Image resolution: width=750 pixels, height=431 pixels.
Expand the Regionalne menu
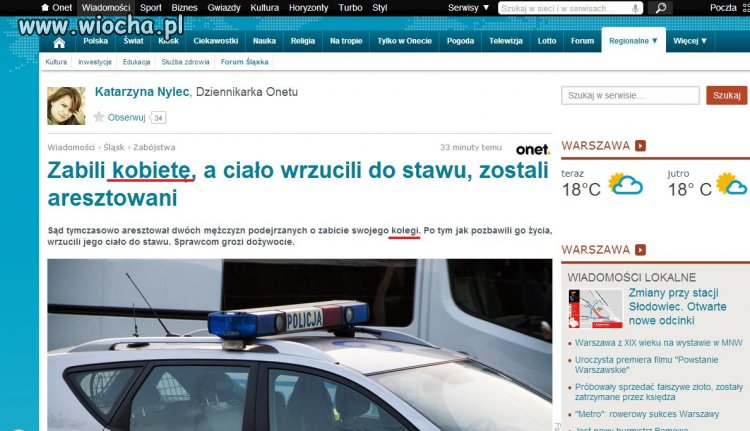click(633, 41)
